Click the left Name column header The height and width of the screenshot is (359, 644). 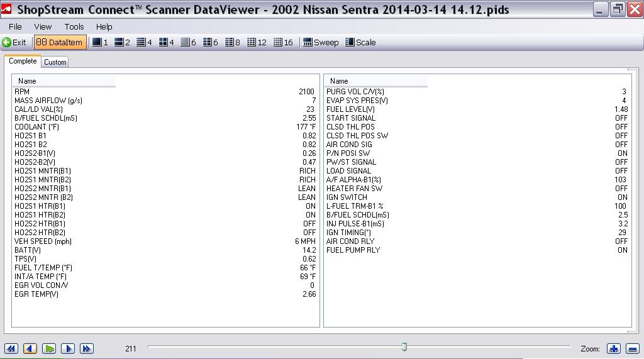(64, 81)
